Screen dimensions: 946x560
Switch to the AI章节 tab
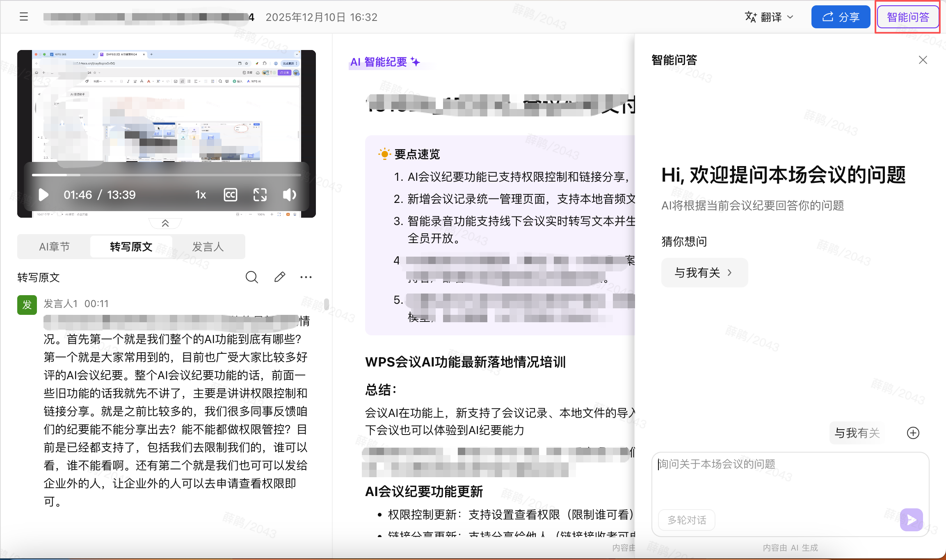pos(54,247)
